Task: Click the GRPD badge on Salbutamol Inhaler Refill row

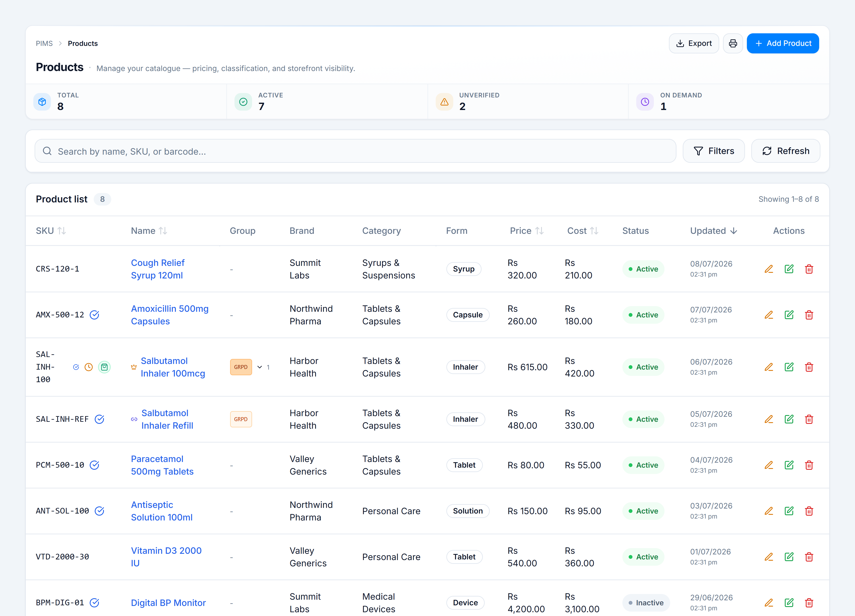Action: pos(241,419)
